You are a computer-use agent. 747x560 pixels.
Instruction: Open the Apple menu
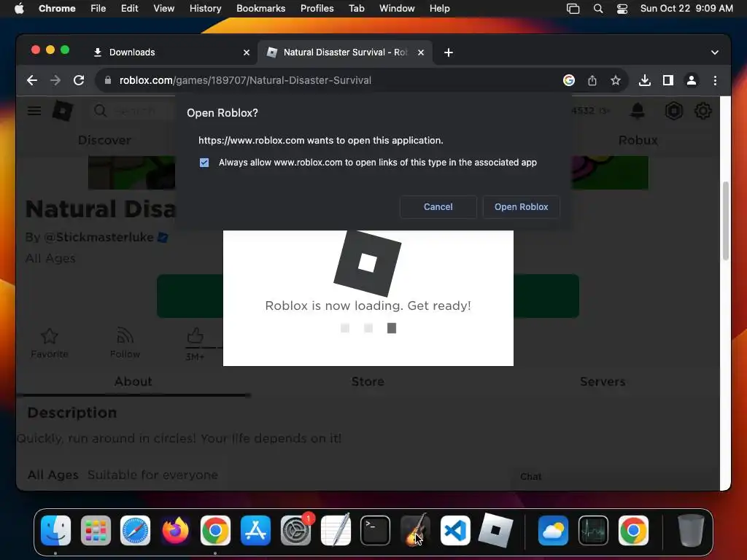(19, 8)
